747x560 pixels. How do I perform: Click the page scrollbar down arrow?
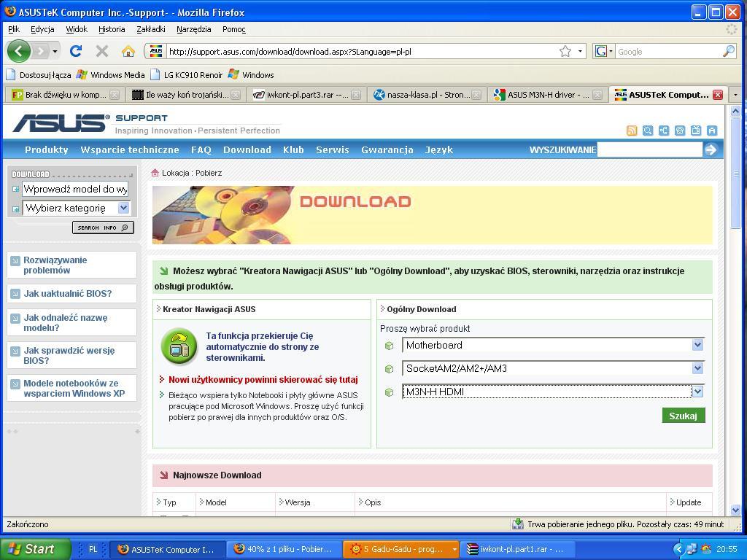735,510
